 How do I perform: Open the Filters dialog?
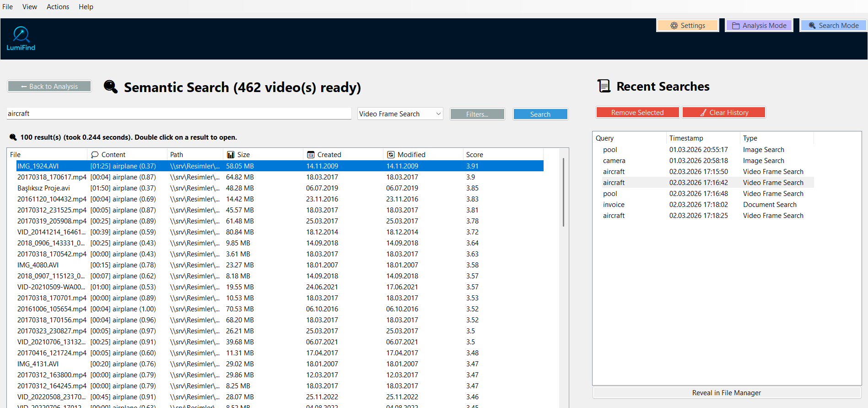[477, 114]
